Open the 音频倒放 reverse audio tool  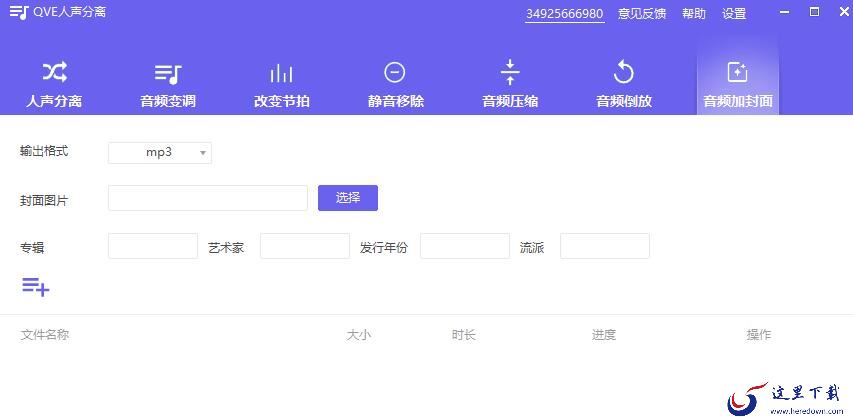tap(623, 84)
